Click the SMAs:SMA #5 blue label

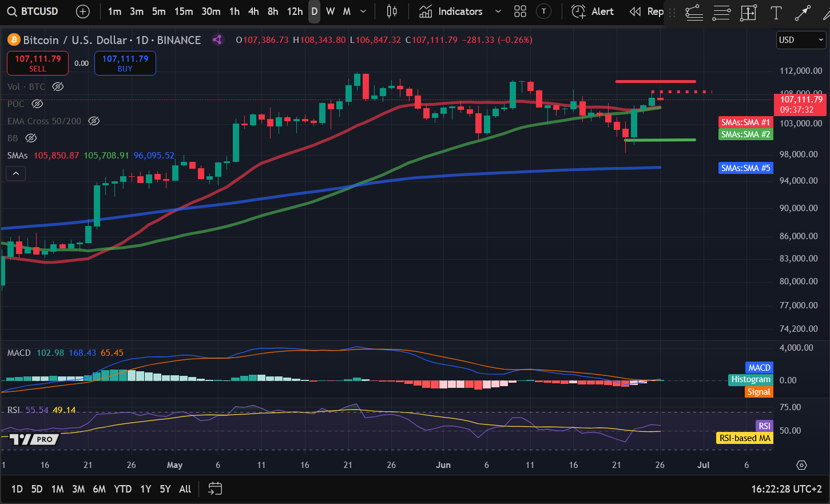pyautogui.click(x=745, y=168)
